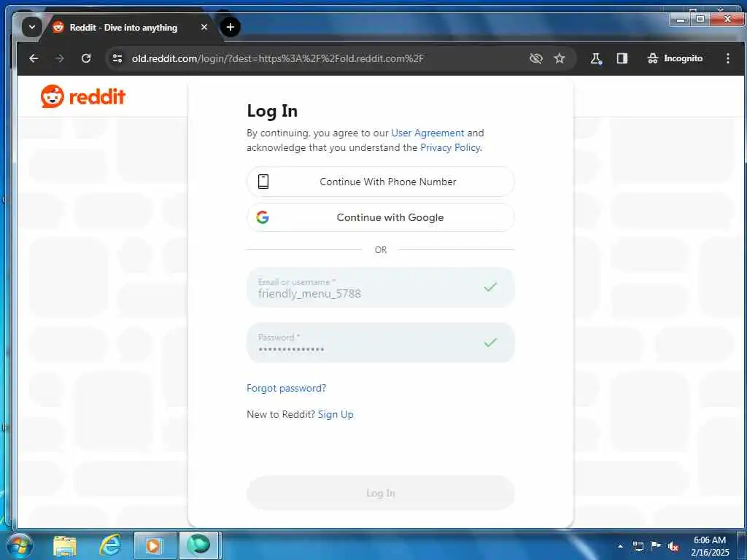This screenshot has height=560, width=747.
Task: Open Windows Explorer from the taskbar
Action: click(x=65, y=545)
